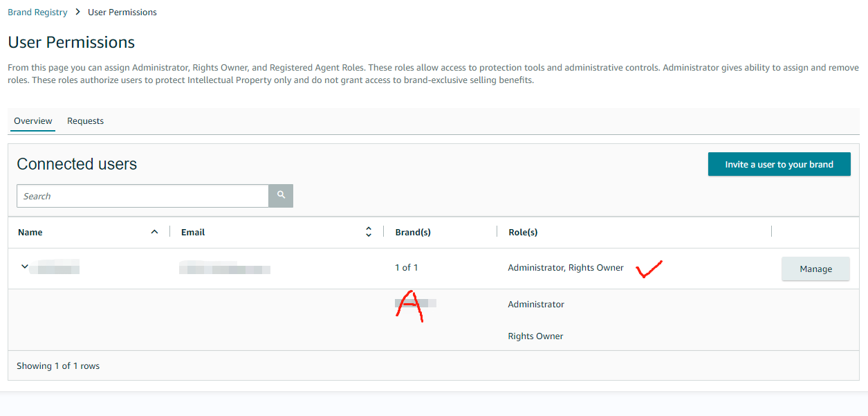Click the breadcrumb chevron separator
Screen dimensions: 868x416
[78, 12]
